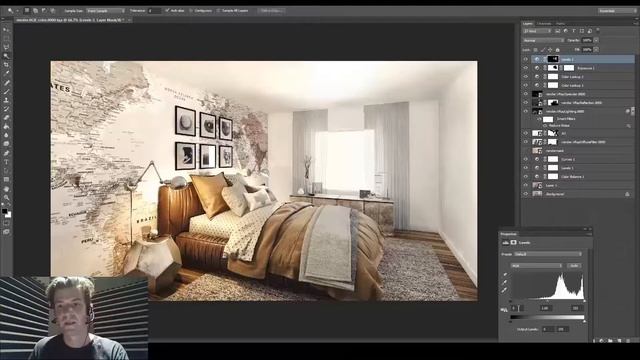The image size is (640, 360).
Task: Open the Fill slider dropdown arrow
Action: click(596, 50)
